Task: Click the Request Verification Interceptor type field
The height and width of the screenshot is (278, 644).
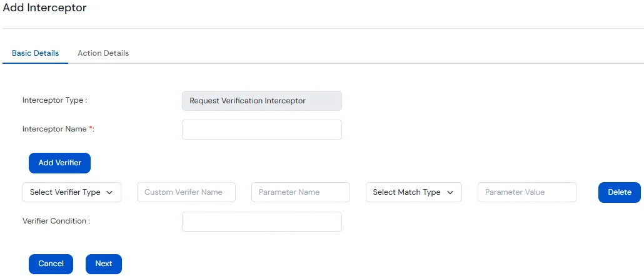Action: coord(261,101)
